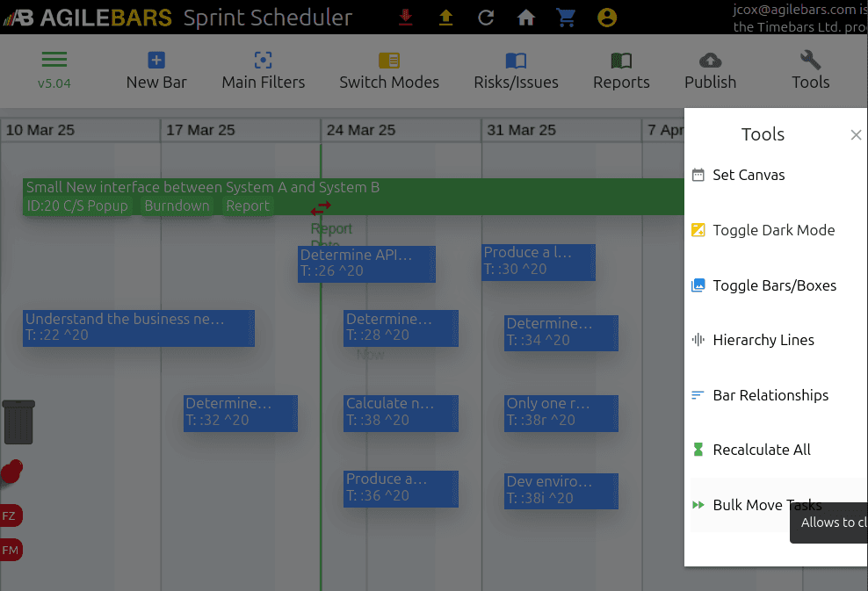Viewport: 868px width, 591px height.
Task: Click the Bulk Move fast-forward icon
Action: pos(698,505)
